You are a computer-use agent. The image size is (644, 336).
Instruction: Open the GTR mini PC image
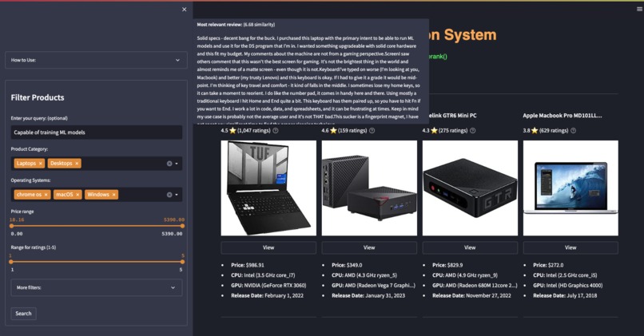[x=470, y=188]
